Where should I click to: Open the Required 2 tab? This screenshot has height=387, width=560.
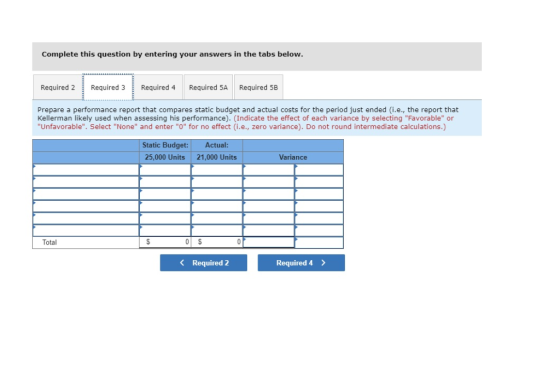pos(58,87)
